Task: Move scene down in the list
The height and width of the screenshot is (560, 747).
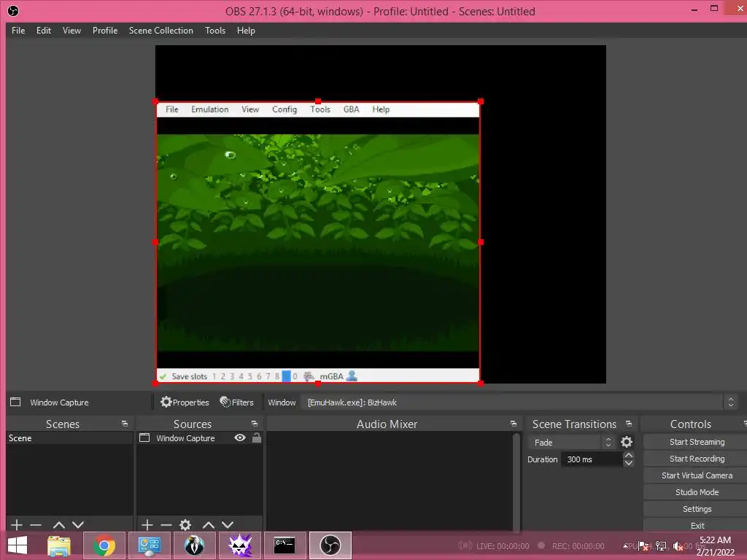Action: [78, 525]
